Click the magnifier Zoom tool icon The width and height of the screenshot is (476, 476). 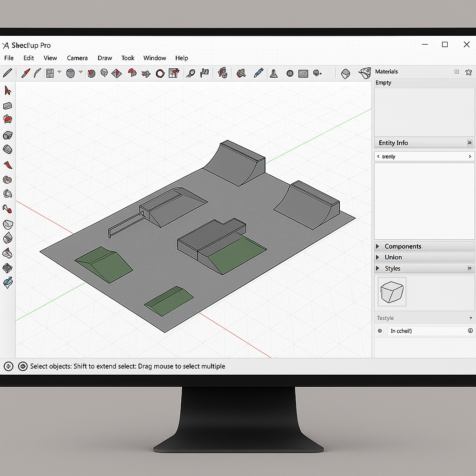point(191,73)
